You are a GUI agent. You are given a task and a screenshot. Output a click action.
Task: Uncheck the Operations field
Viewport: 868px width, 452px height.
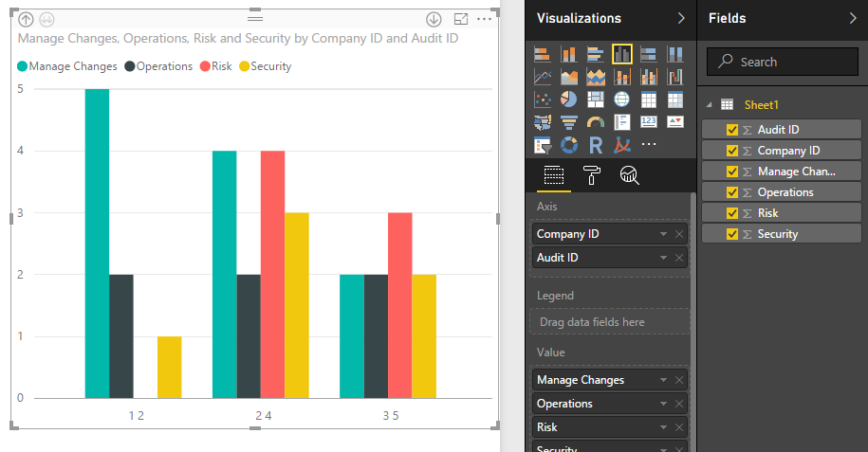pos(731,192)
